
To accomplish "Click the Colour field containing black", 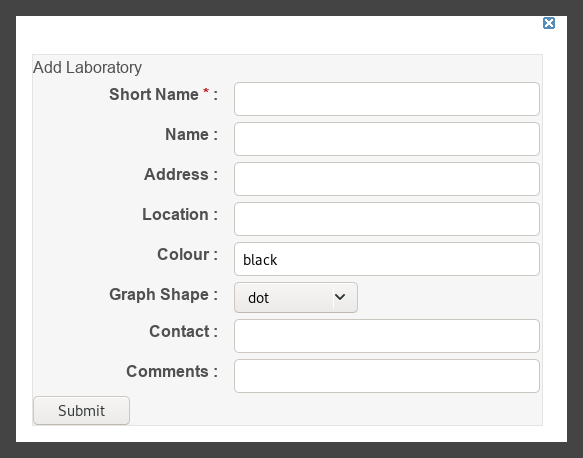I will tap(387, 259).
